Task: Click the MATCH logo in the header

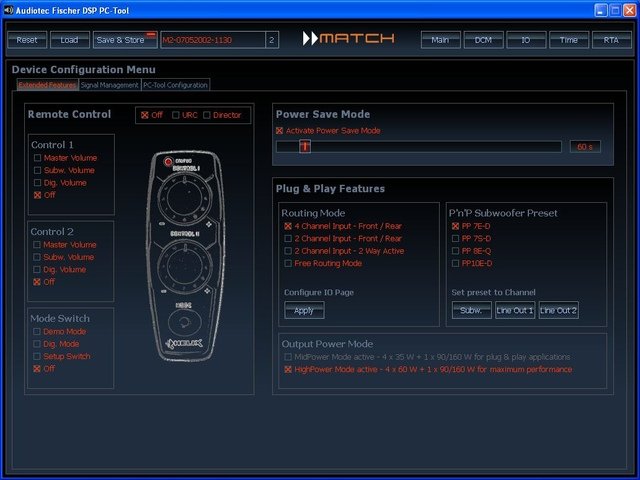Action: tap(348, 39)
